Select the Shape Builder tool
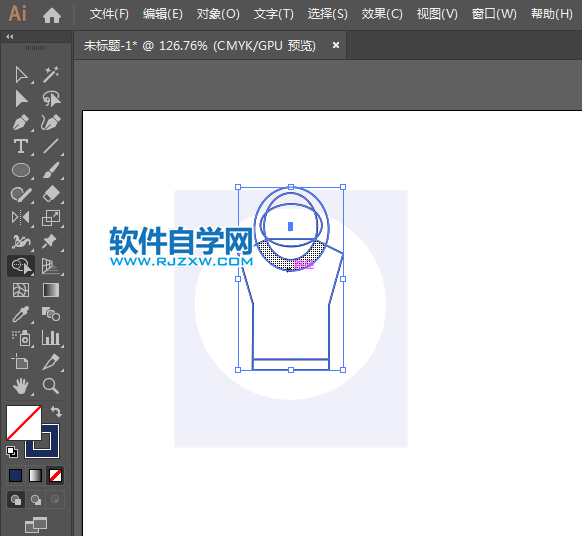The width and height of the screenshot is (582, 536). coord(21,265)
